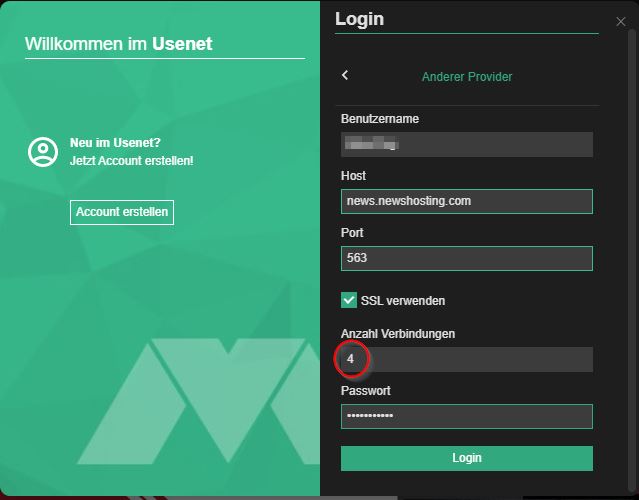Close the login dialog with the X
The height and width of the screenshot is (500, 639).
pyautogui.click(x=620, y=22)
